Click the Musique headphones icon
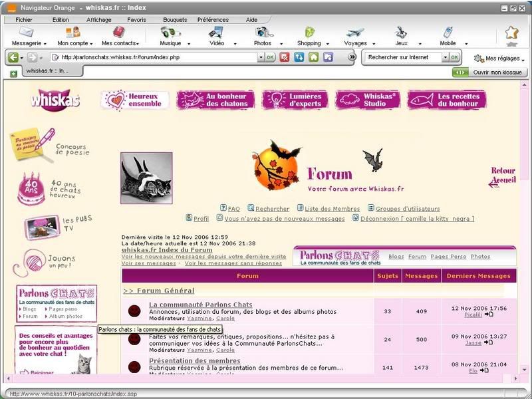 [x=170, y=32]
